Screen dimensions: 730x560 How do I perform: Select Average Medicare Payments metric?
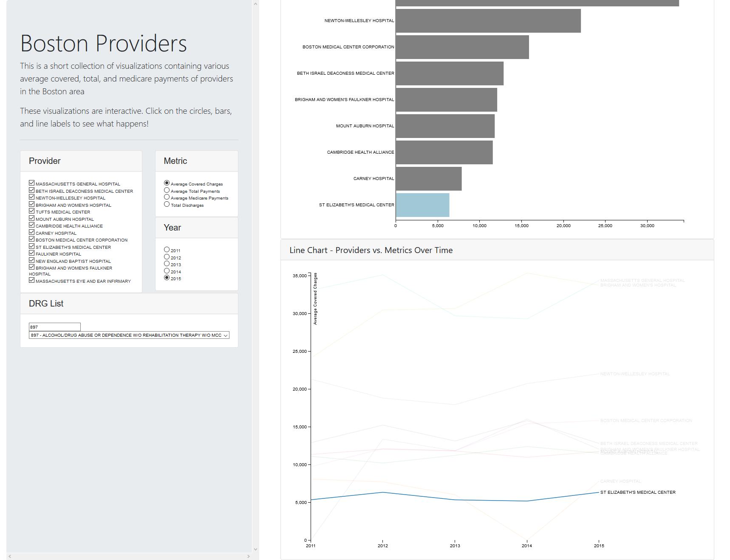click(167, 197)
